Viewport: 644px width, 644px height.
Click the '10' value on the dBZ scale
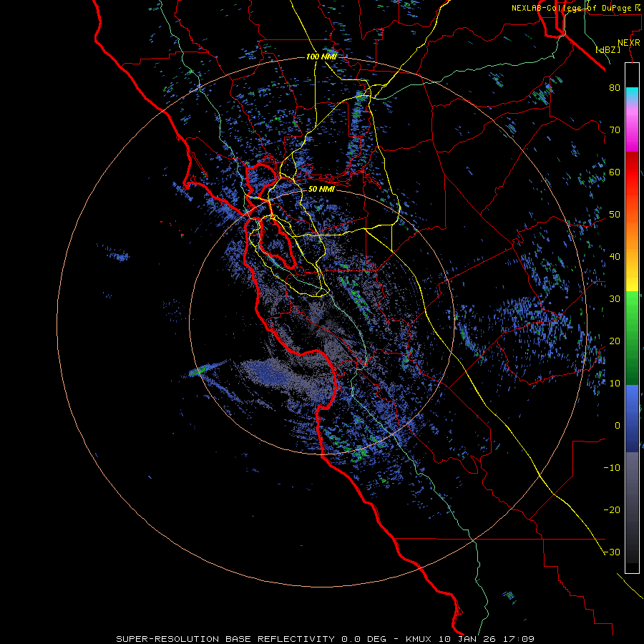(x=615, y=384)
